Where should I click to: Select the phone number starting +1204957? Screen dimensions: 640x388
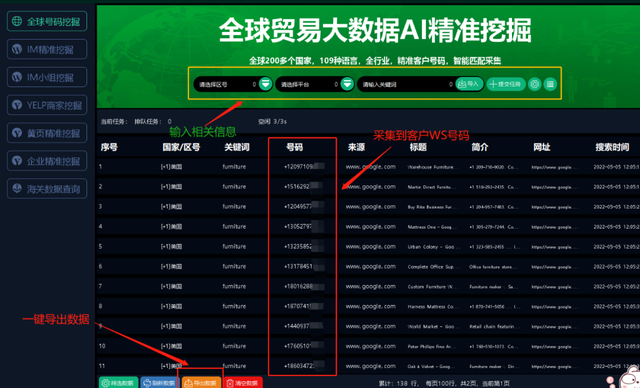pos(304,206)
